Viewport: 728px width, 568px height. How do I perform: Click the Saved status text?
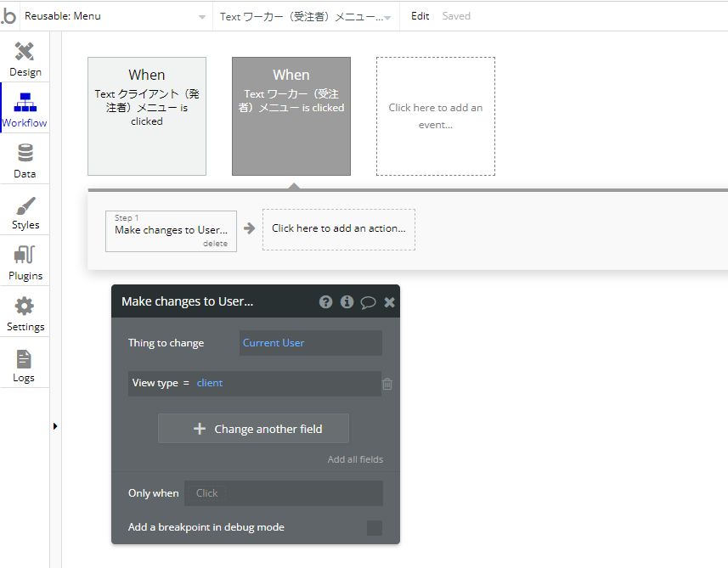pyautogui.click(x=456, y=16)
